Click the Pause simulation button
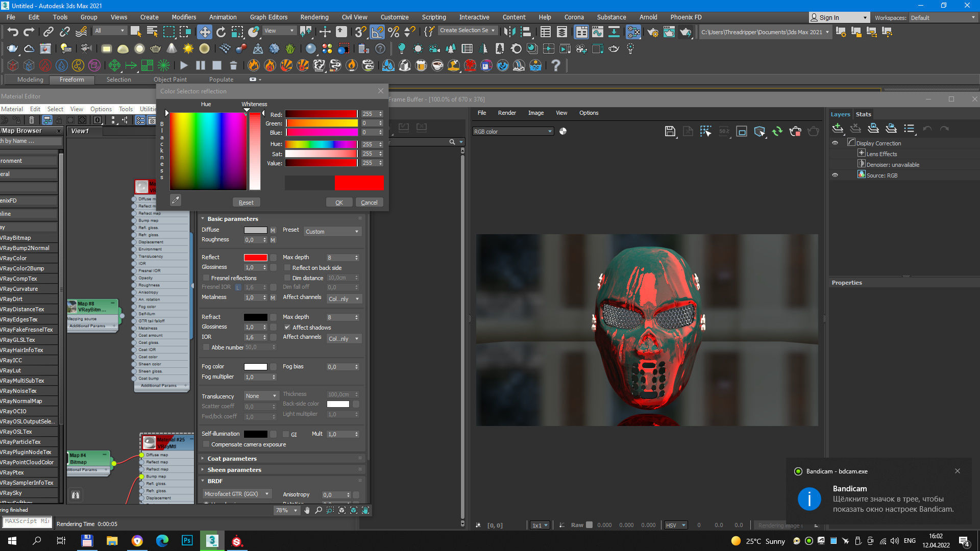The height and width of the screenshot is (551, 980). click(200, 65)
